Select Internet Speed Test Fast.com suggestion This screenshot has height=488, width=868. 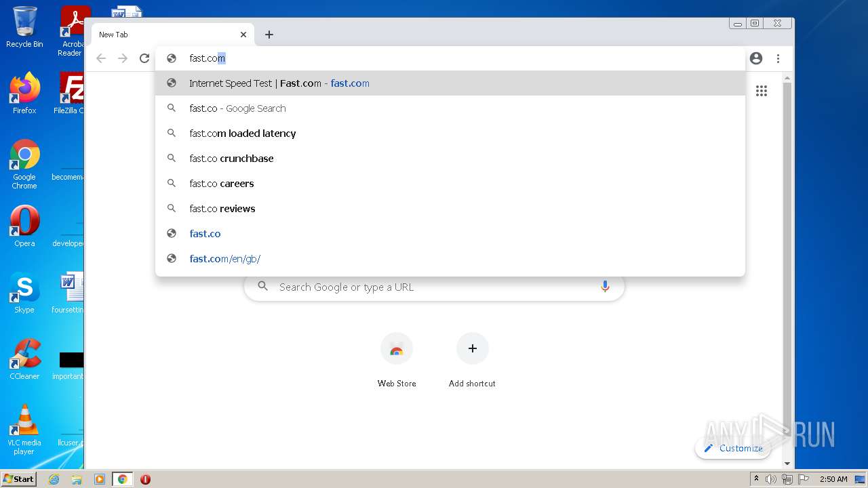450,83
